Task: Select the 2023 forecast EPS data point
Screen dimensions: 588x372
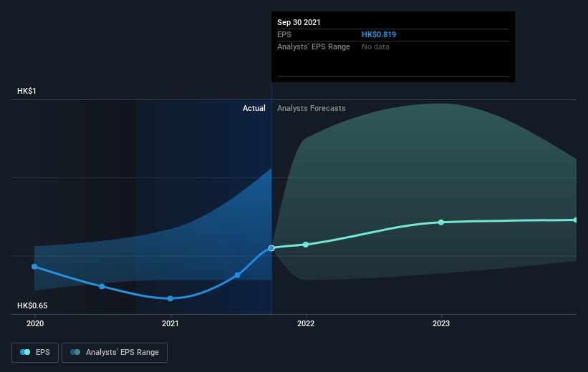Action: coord(441,222)
